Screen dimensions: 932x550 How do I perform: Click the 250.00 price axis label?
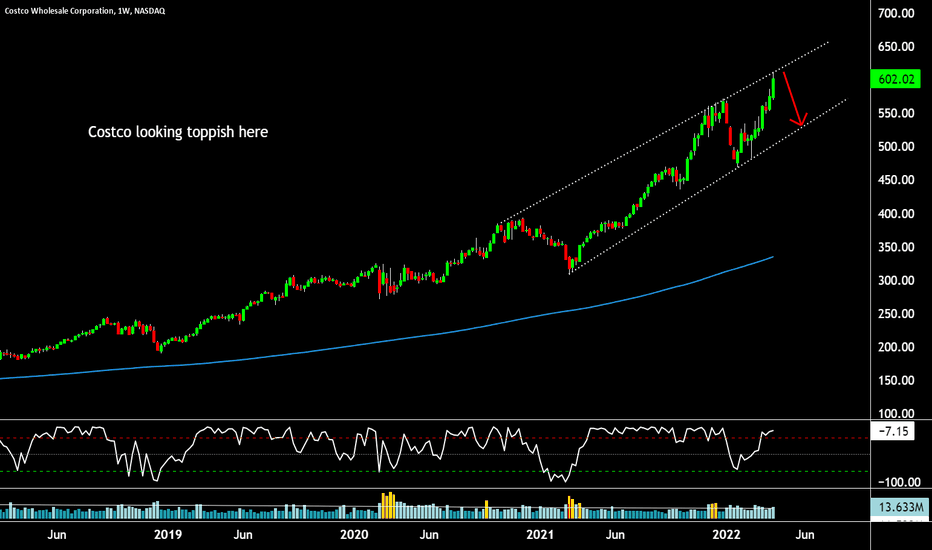tap(896, 313)
